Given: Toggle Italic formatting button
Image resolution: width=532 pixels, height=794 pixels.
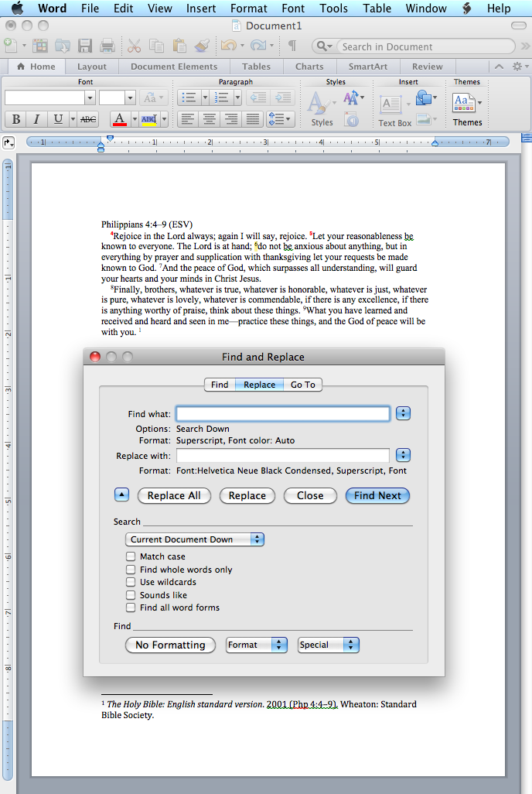Looking at the screenshot, I should (x=36, y=119).
